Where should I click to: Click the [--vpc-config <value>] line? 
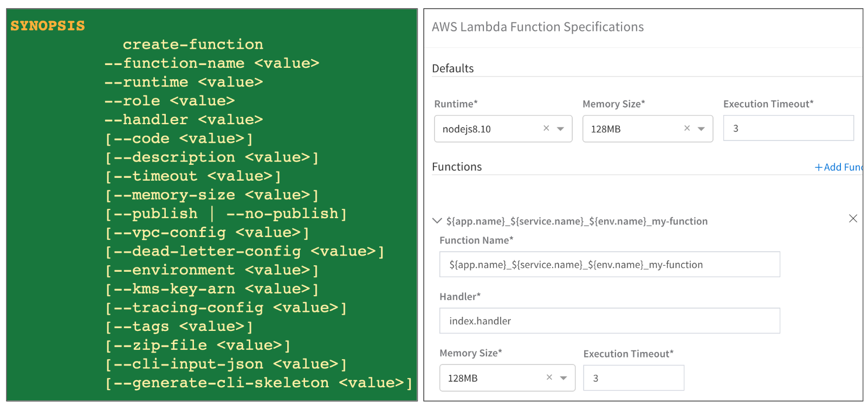208,232
